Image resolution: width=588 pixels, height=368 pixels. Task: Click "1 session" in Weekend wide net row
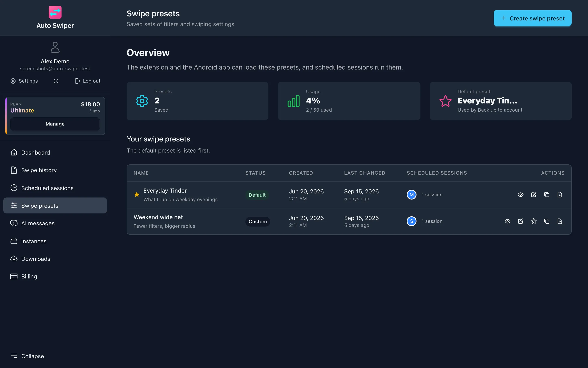coord(432,221)
